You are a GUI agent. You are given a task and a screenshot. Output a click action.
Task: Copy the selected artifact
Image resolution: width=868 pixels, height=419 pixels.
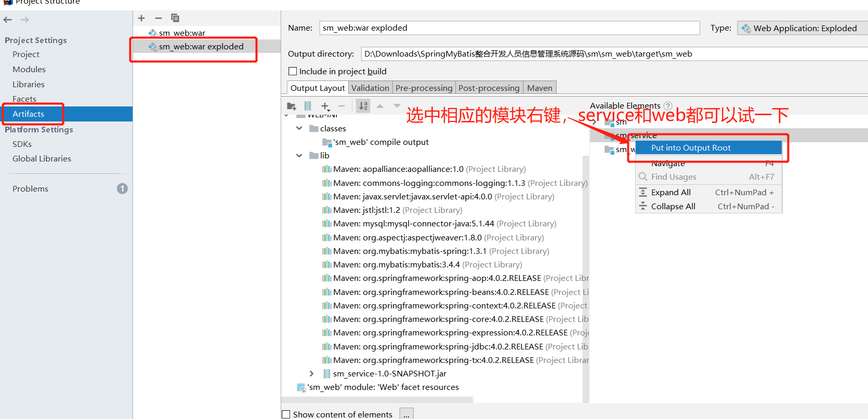pyautogui.click(x=175, y=18)
